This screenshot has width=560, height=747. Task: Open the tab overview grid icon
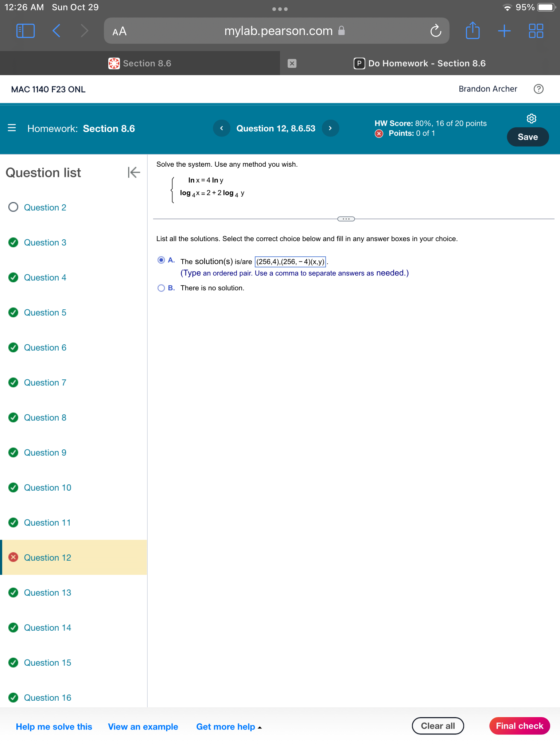coord(536,31)
